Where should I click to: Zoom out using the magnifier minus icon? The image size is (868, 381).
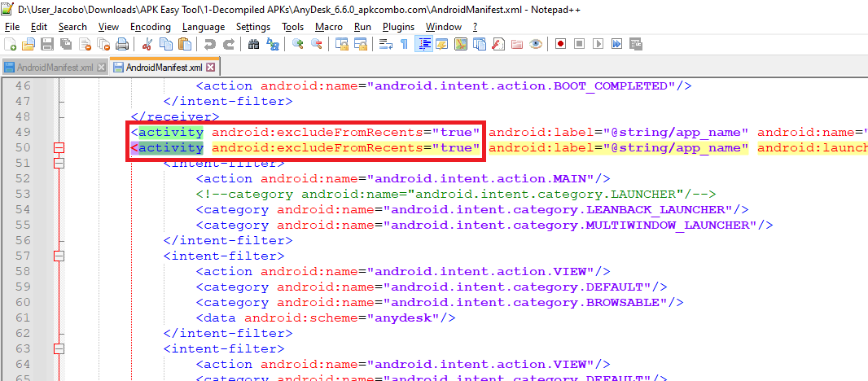click(316, 44)
